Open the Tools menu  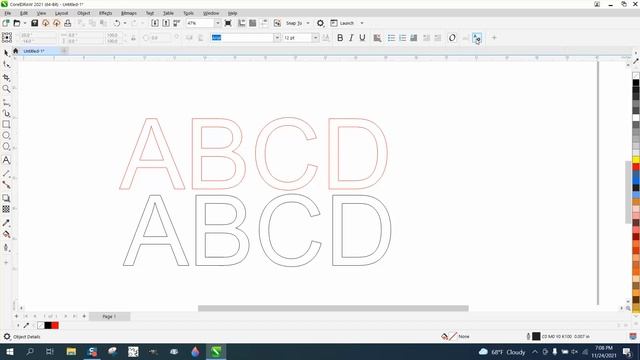pos(189,13)
